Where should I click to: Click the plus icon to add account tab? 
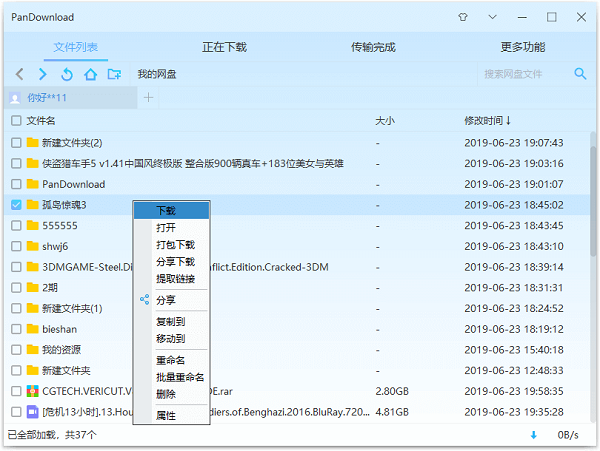point(149,97)
